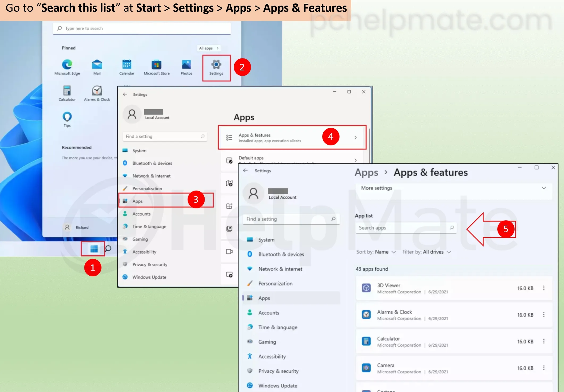
Task: Click Find a setting in middle Settings window
Action: 165,136
